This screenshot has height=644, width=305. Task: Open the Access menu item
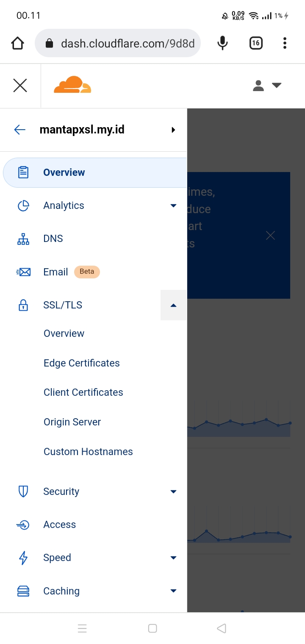(60, 525)
